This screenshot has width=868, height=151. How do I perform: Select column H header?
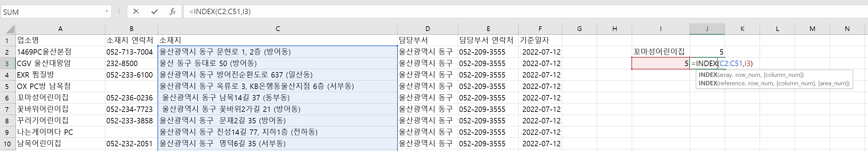point(614,29)
